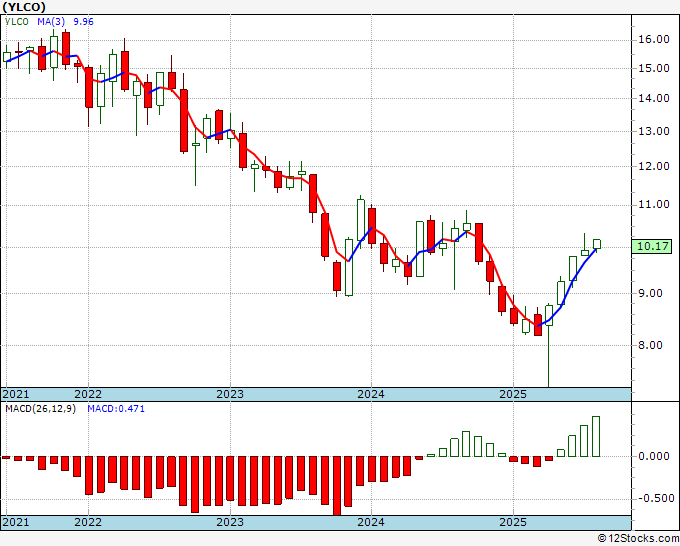This screenshot has width=680, height=546.
Task: Click 2025 on the price chart timeline
Action: click(513, 394)
